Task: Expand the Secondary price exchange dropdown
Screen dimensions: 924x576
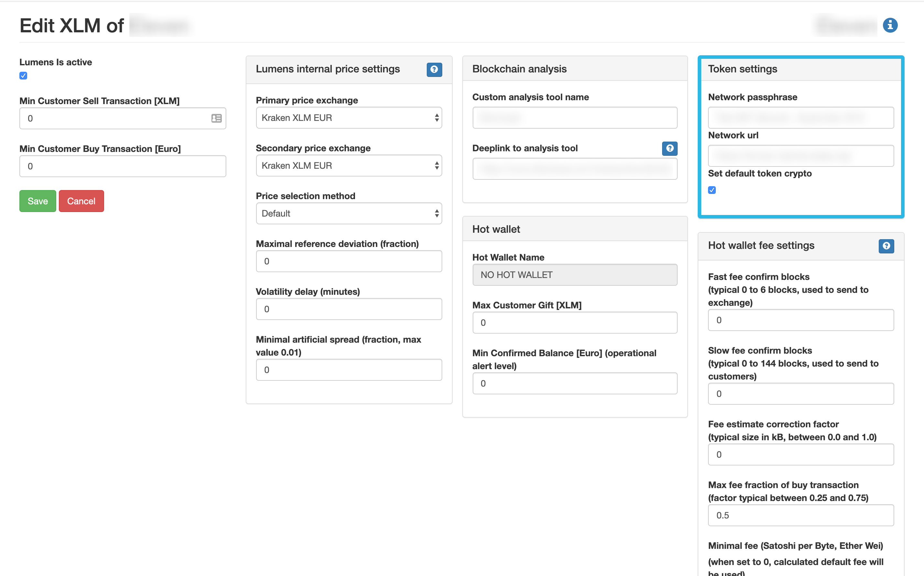Action: click(x=348, y=166)
